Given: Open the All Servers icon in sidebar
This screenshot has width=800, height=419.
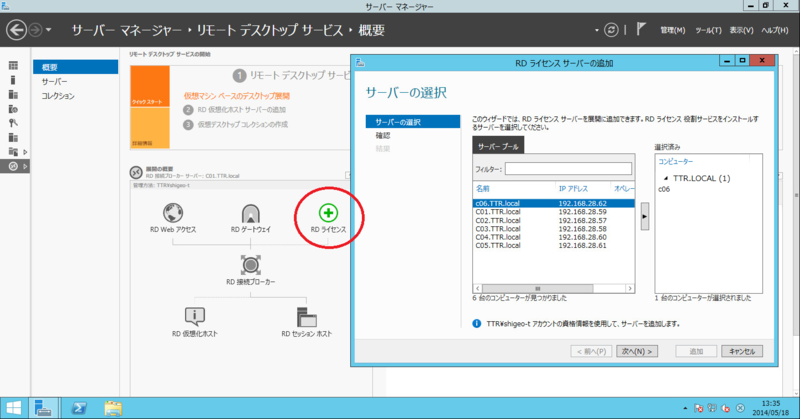Looking at the screenshot, I should tap(13, 94).
